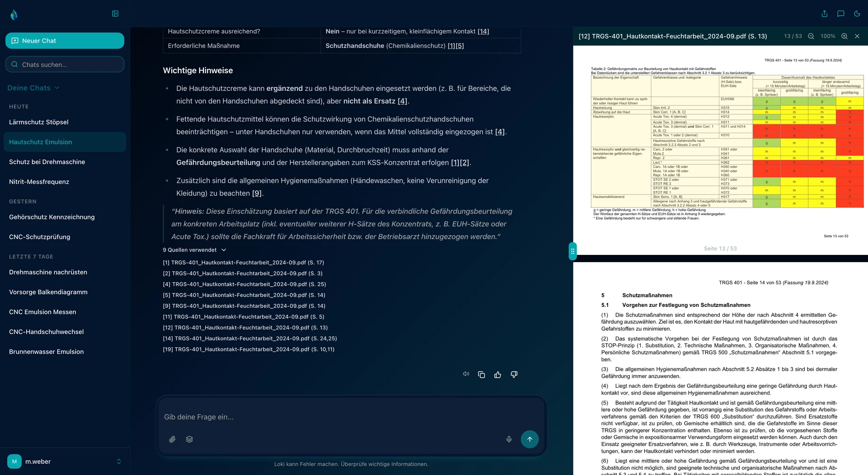Click the 100% zoom level indicator

828,36
